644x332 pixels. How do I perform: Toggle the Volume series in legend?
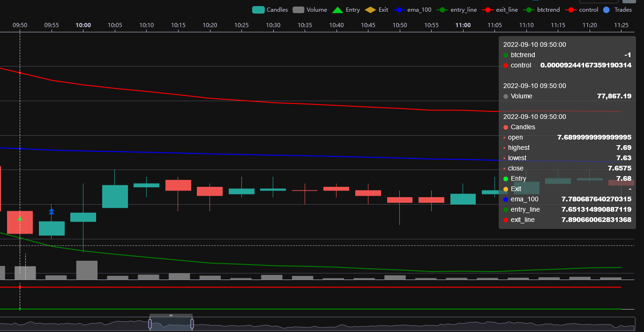310,9
